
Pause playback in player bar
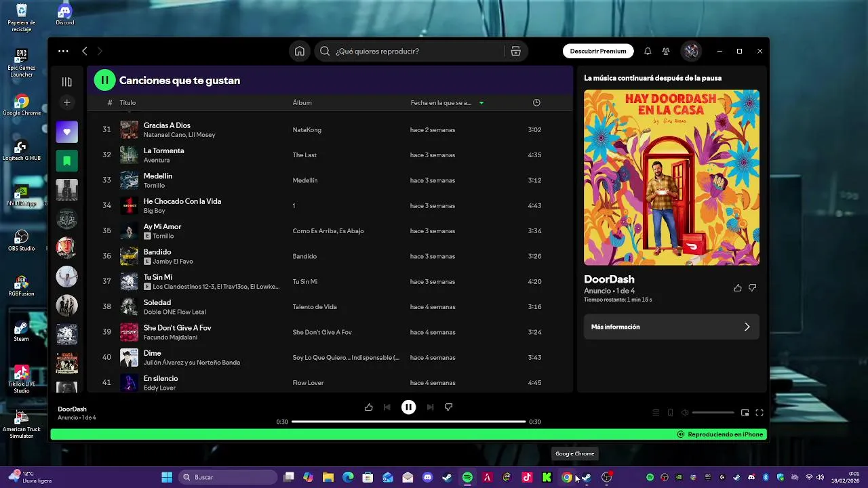point(408,407)
